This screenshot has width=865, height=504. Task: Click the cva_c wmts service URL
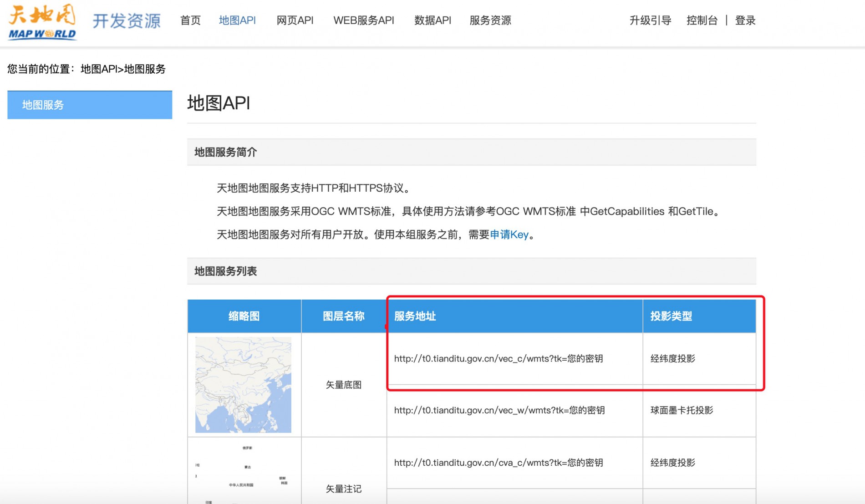pyautogui.click(x=499, y=463)
